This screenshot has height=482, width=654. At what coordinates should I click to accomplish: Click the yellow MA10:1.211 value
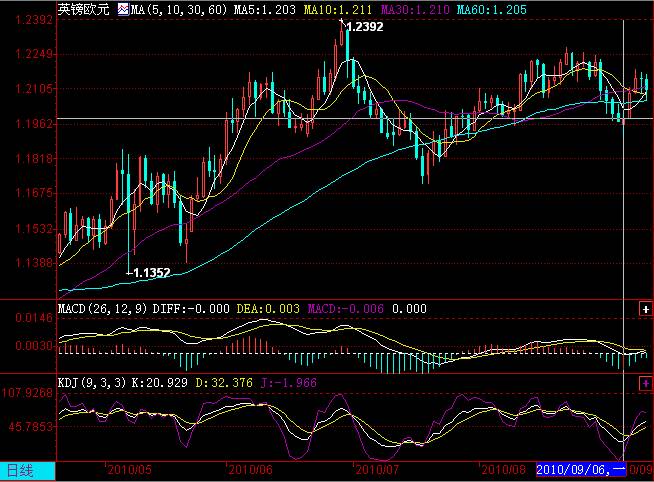[337, 9]
